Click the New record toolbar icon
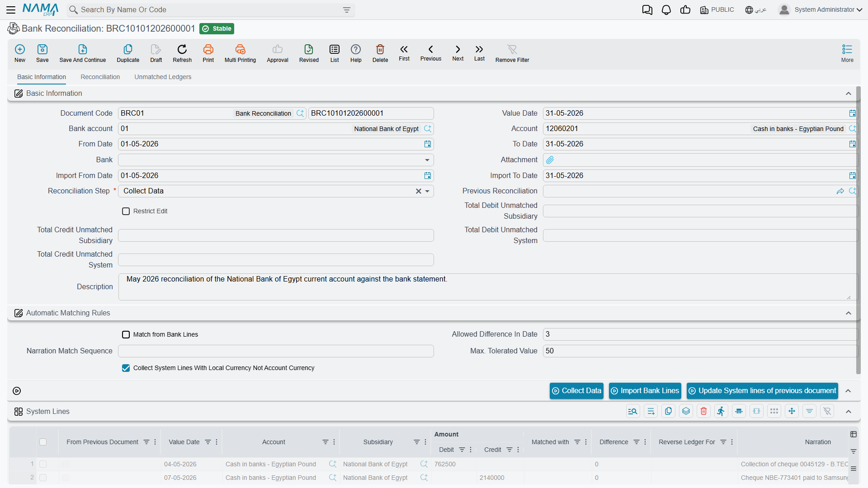Screen dimensions: 868x488 [x=20, y=53]
